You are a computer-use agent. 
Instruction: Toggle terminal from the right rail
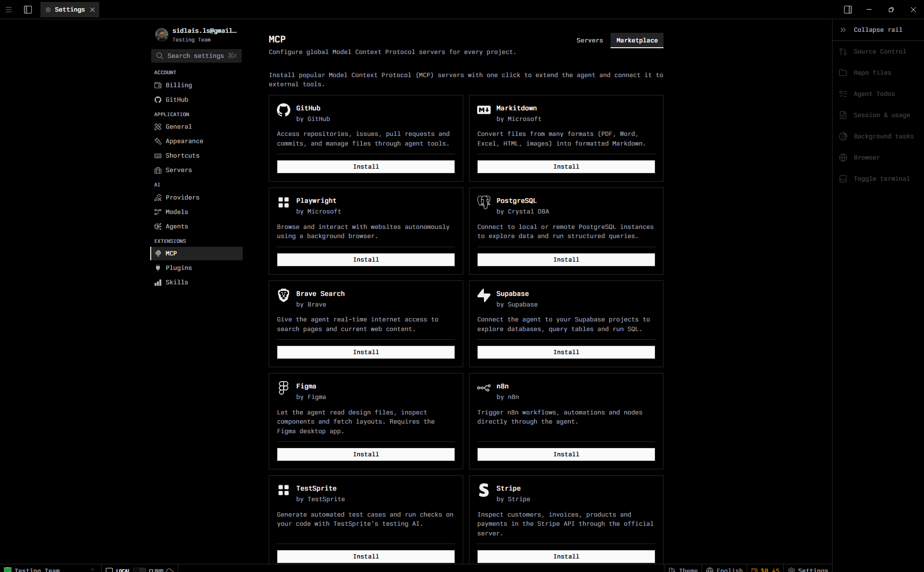tap(878, 179)
